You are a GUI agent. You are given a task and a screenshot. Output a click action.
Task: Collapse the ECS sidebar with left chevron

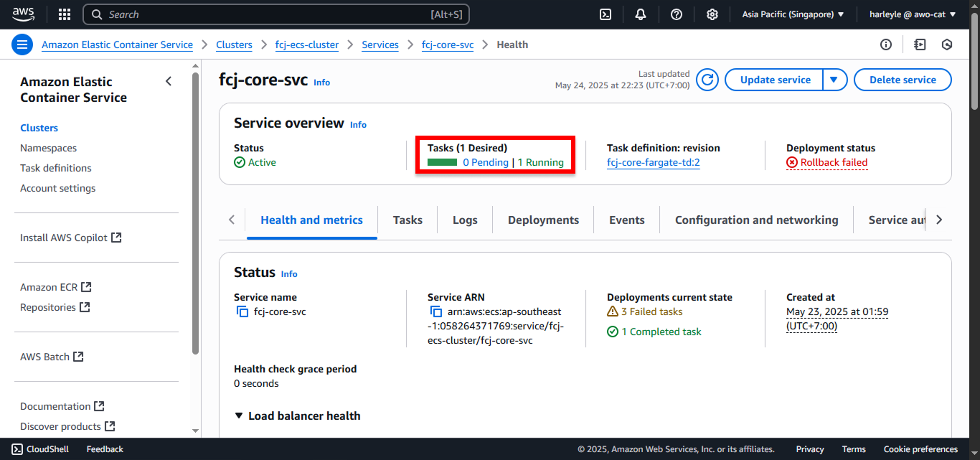pyautogui.click(x=169, y=81)
